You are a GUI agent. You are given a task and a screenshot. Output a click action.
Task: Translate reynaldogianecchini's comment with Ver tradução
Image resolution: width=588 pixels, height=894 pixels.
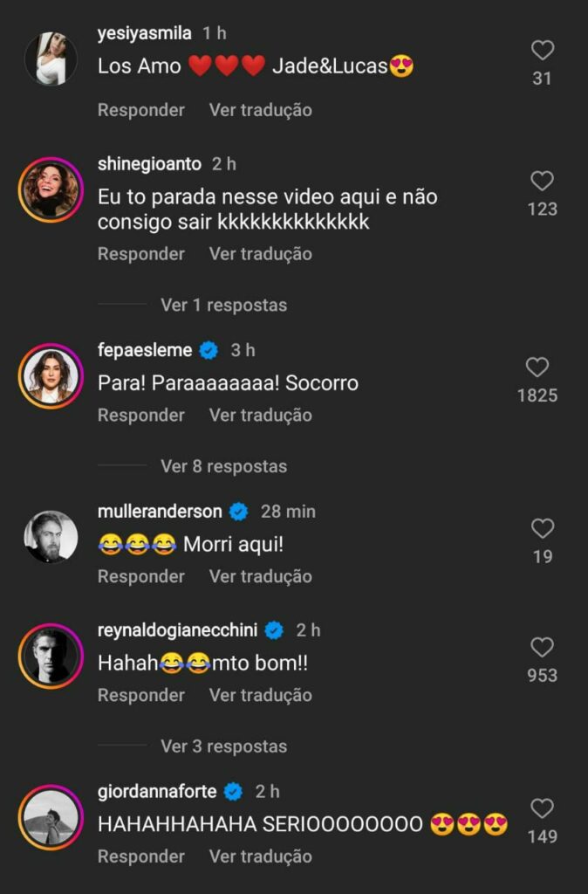260,695
